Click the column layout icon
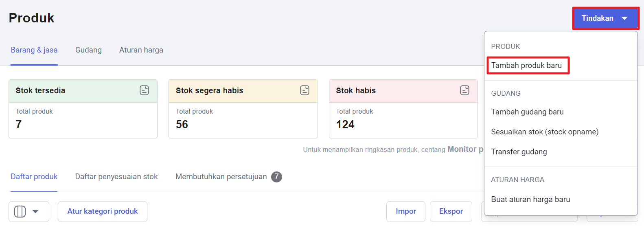The height and width of the screenshot is (226, 644). click(x=20, y=211)
